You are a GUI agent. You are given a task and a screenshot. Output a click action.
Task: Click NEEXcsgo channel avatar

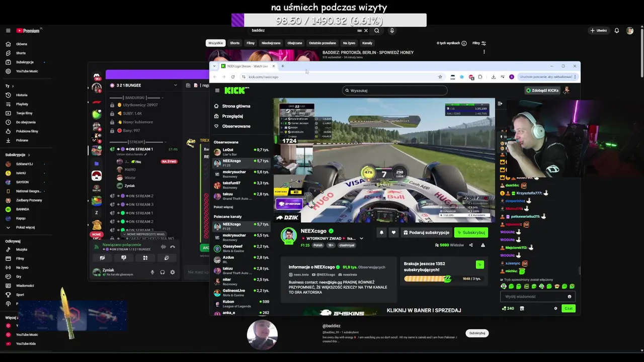(288, 236)
